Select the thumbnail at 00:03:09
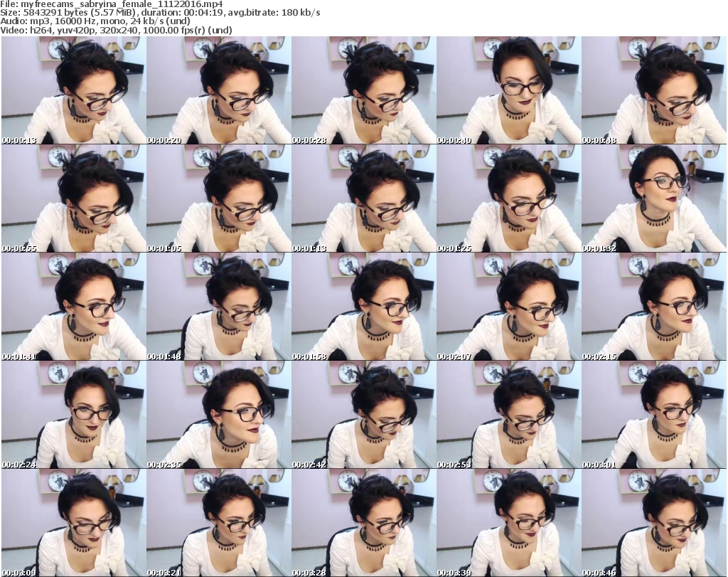The image size is (728, 577). 74,523
